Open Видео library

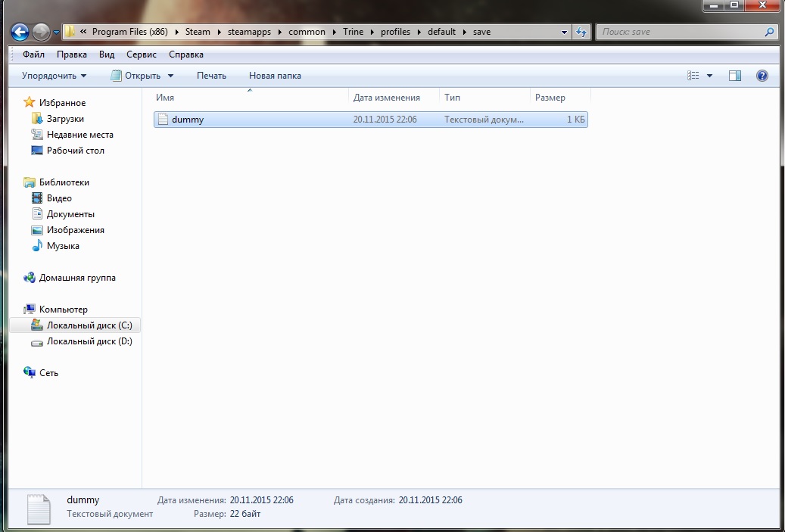pos(59,198)
